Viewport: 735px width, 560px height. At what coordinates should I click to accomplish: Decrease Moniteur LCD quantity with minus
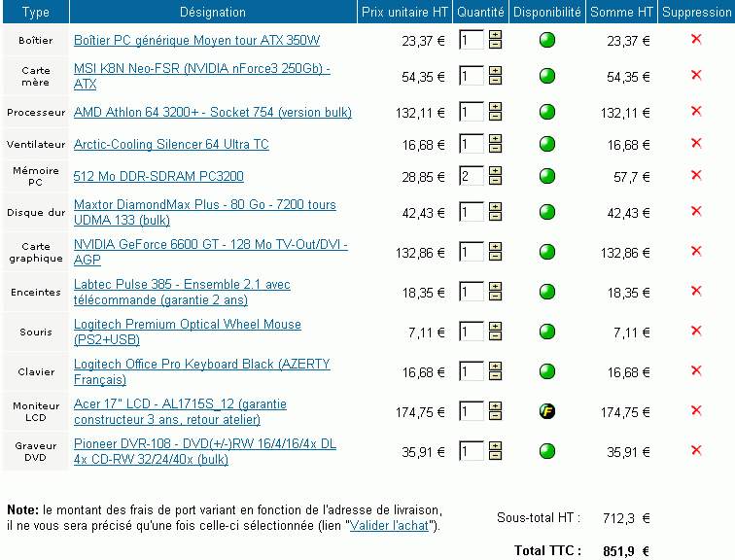pyautogui.click(x=495, y=416)
